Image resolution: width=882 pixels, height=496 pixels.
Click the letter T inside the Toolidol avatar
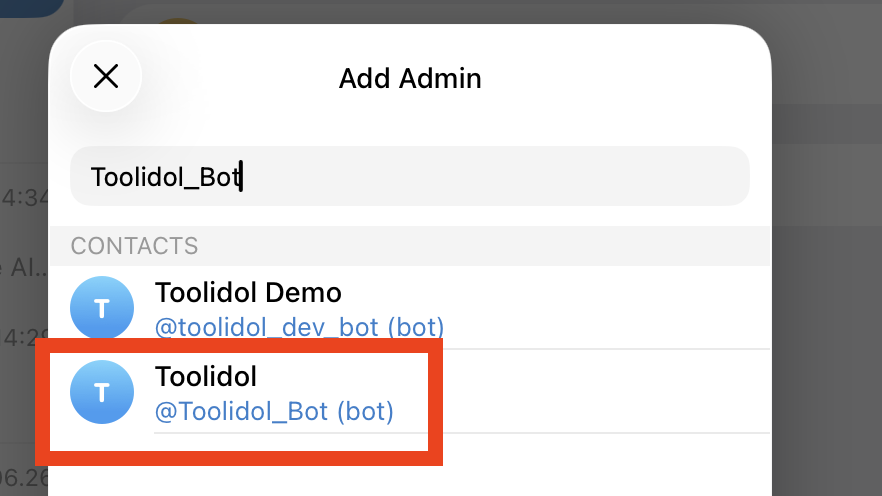(x=102, y=393)
